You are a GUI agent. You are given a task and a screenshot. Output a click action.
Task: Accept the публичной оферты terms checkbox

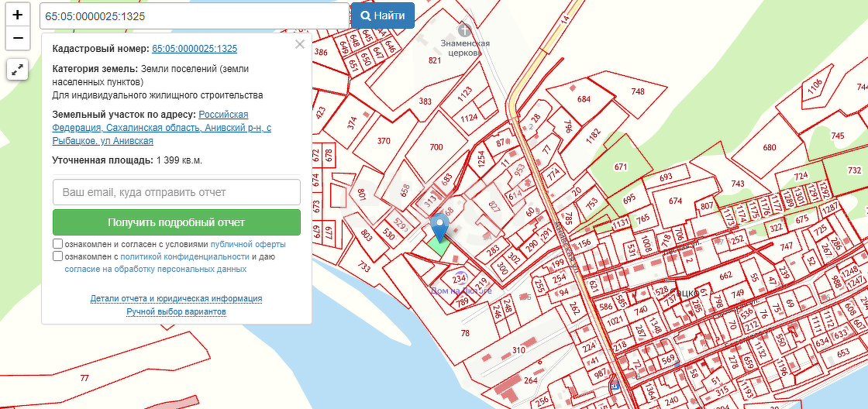pos(58,243)
